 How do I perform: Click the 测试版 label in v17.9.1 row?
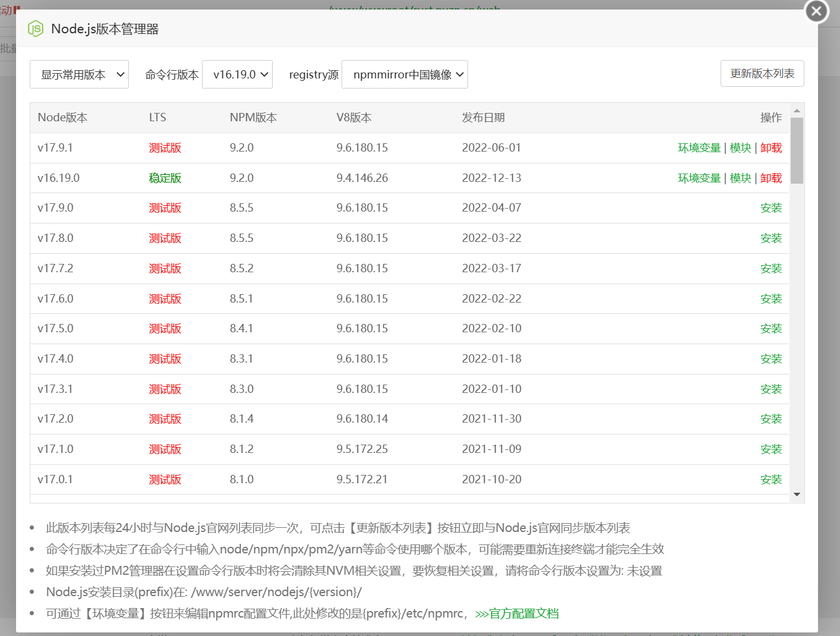(x=165, y=148)
